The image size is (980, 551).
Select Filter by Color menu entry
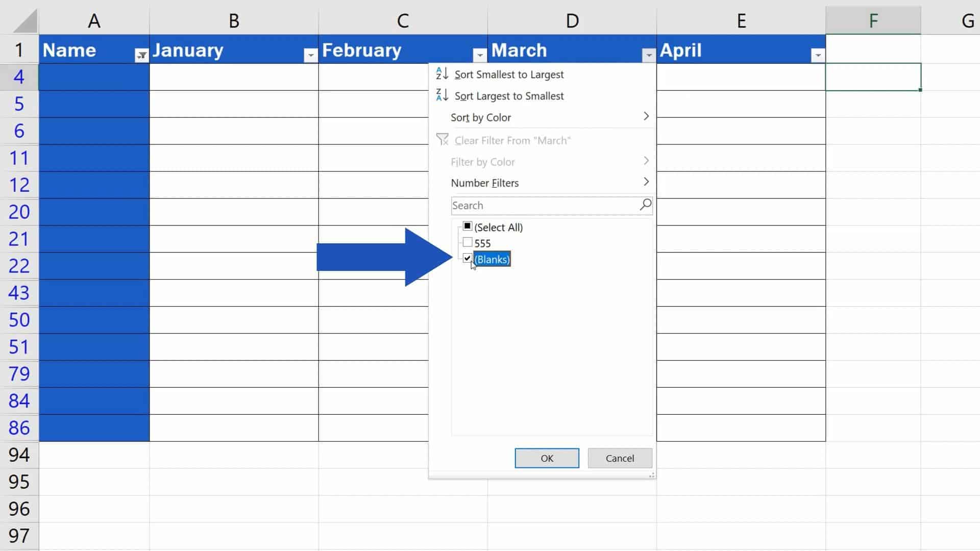pyautogui.click(x=482, y=161)
